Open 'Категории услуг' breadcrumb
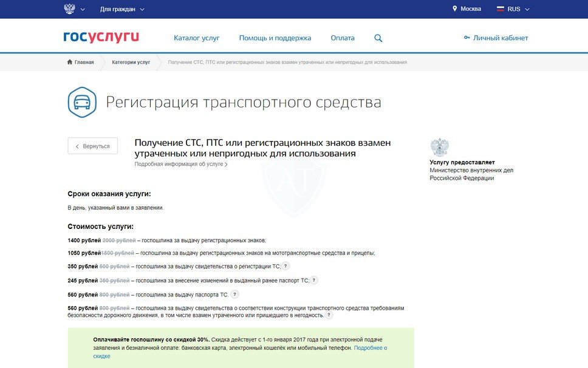The height and width of the screenshot is (368, 588). pyautogui.click(x=131, y=62)
